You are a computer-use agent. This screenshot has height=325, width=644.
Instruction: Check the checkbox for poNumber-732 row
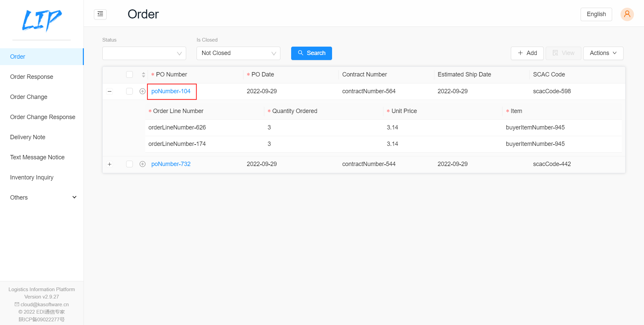coord(129,164)
